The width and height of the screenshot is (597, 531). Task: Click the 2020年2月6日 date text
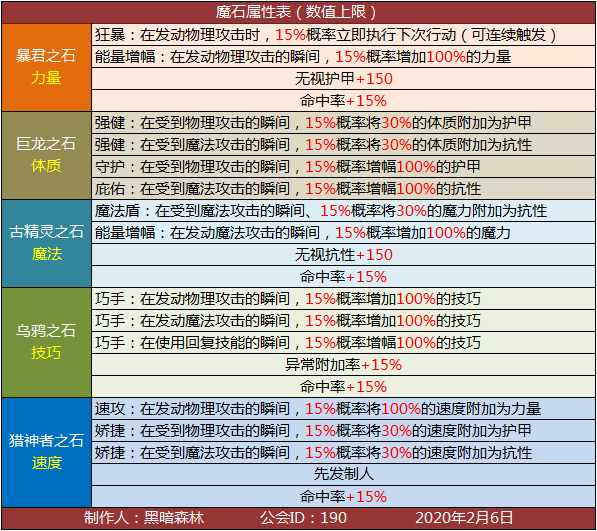(x=464, y=518)
